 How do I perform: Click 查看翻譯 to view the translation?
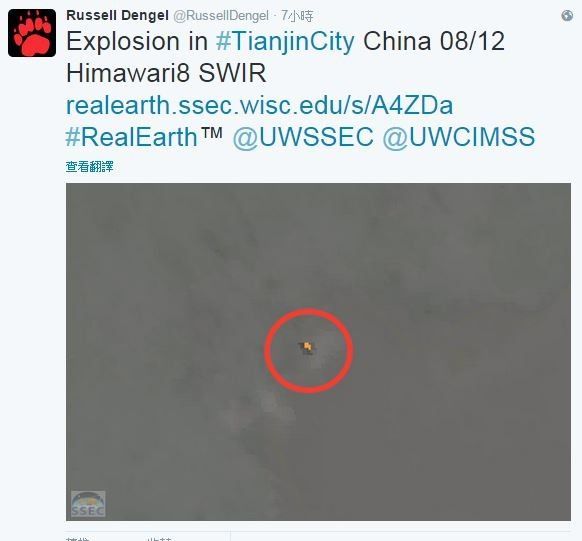(x=89, y=167)
